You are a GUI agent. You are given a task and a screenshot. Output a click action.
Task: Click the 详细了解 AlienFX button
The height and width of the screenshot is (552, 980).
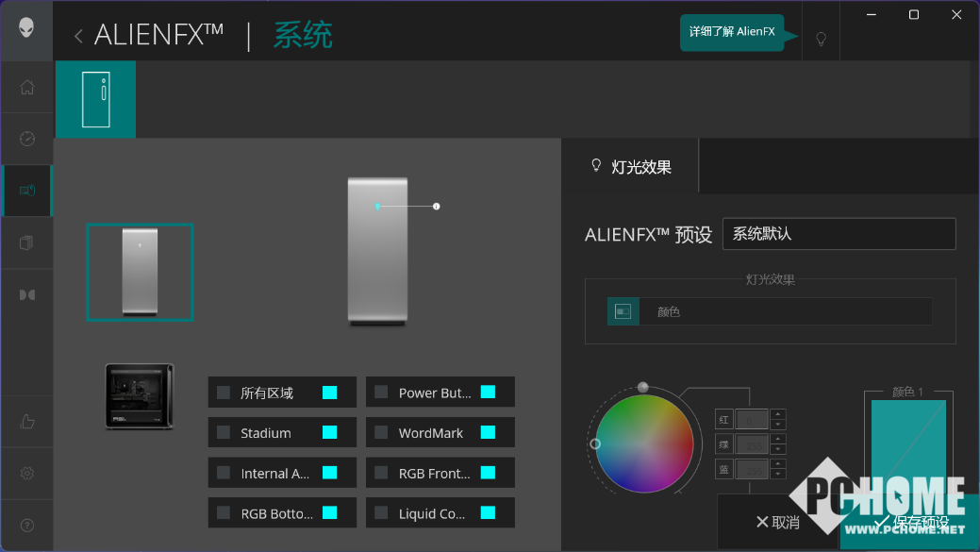[x=732, y=32]
